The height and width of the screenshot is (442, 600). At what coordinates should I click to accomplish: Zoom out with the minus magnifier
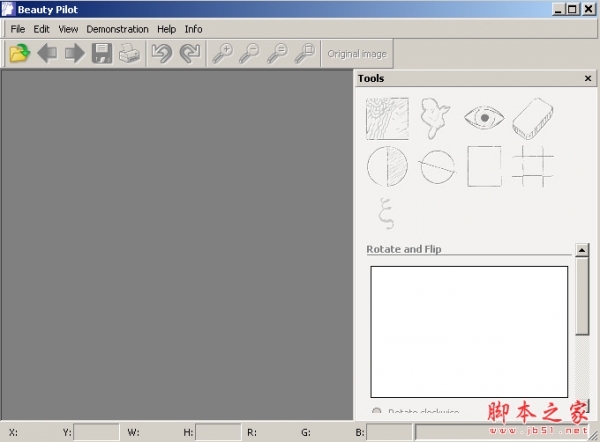point(249,53)
